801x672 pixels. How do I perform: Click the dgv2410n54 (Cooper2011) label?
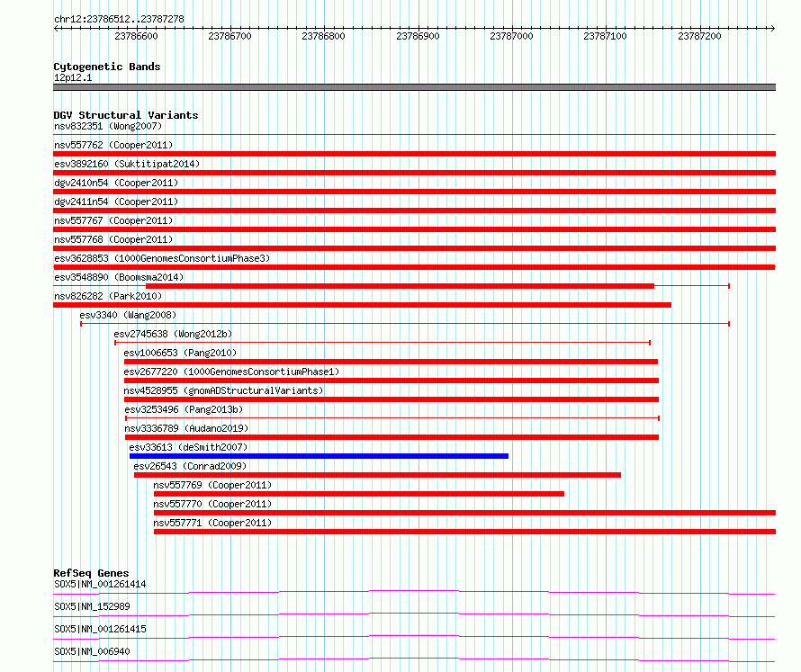pos(116,183)
